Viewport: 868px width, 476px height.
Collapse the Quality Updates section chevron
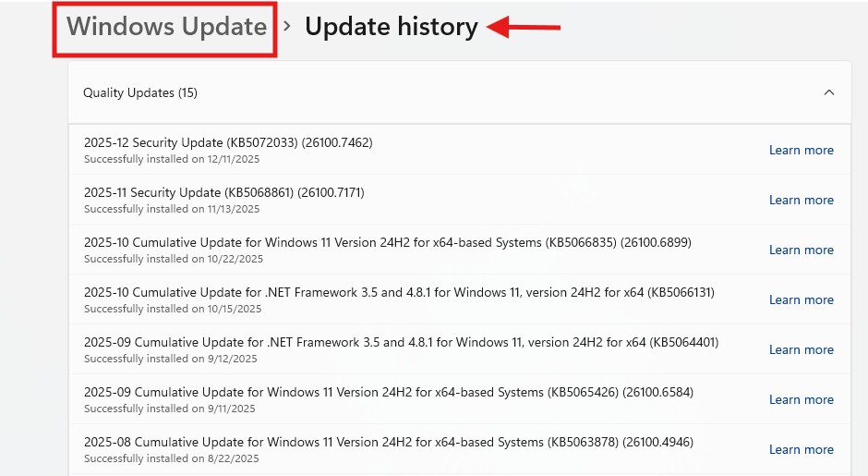(x=828, y=92)
